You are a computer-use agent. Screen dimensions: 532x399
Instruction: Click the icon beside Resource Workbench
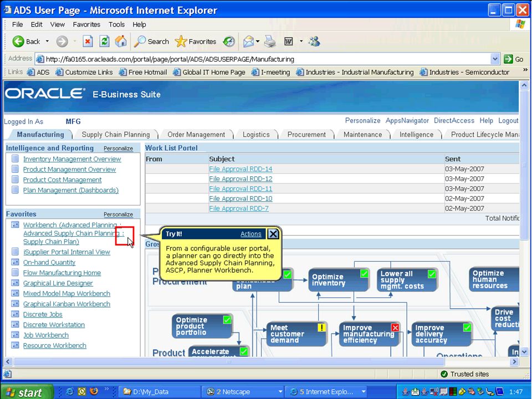(x=15, y=345)
